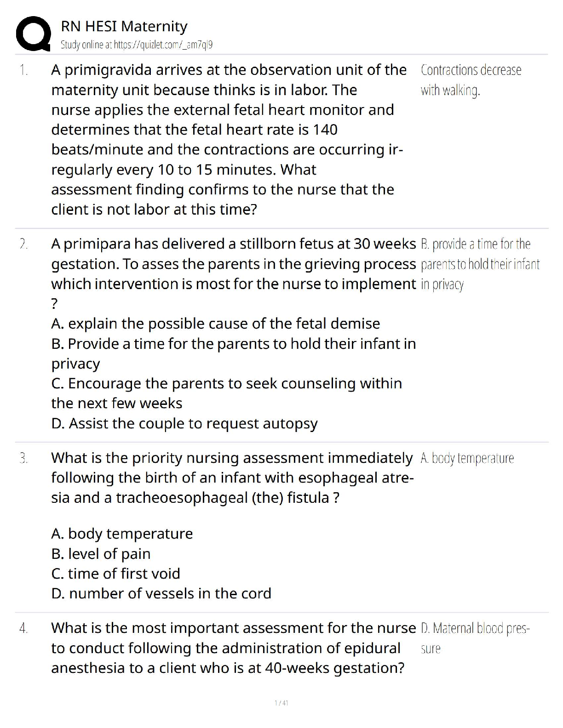This screenshot has width=563, height=728.
Task: Select answer 'Contractions decrease with walking'
Action: pyautogui.click(x=471, y=80)
